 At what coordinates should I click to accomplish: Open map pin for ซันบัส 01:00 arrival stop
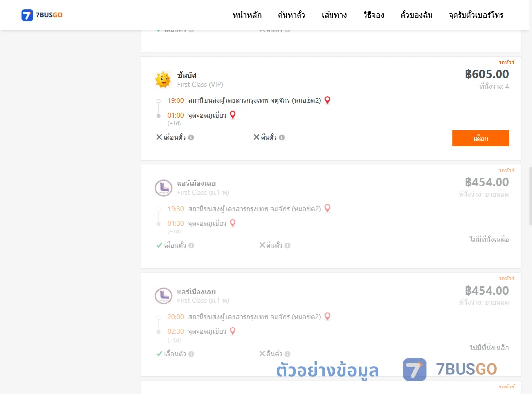[x=233, y=115]
